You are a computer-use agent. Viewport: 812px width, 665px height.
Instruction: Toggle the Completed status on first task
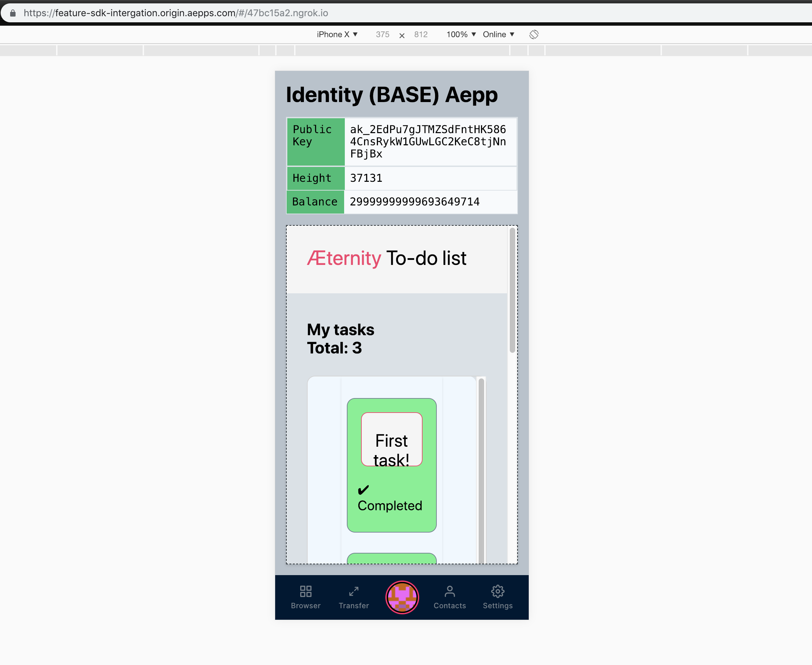click(390, 506)
